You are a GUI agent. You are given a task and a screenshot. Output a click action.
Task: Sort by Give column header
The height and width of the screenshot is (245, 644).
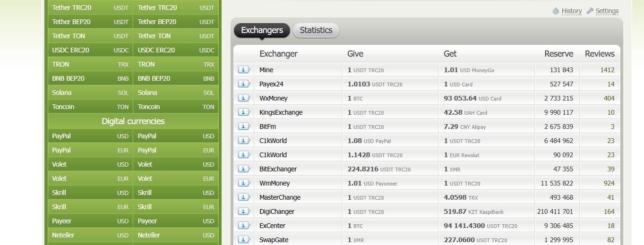pos(355,54)
